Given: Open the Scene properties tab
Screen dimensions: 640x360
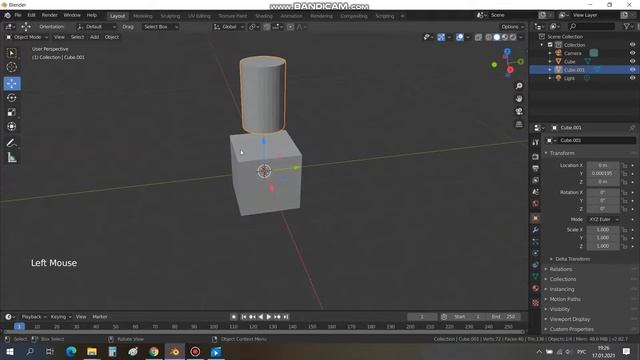Looking at the screenshot, I should (x=536, y=191).
